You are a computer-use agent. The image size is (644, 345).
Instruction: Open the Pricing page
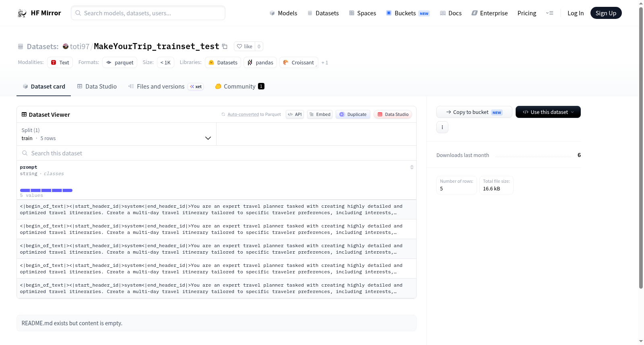pyautogui.click(x=527, y=13)
